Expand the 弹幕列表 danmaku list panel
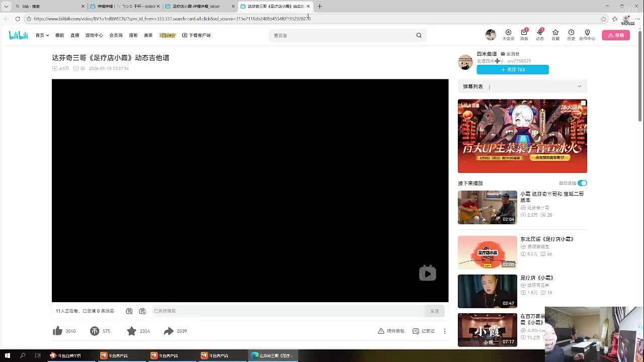Image resolution: width=644 pixels, height=362 pixels. (x=579, y=86)
